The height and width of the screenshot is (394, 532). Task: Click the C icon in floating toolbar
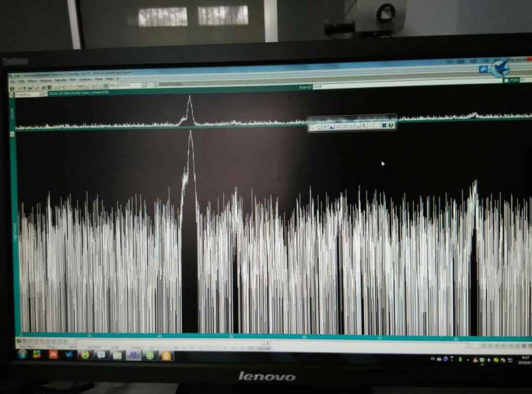pyautogui.click(x=364, y=125)
